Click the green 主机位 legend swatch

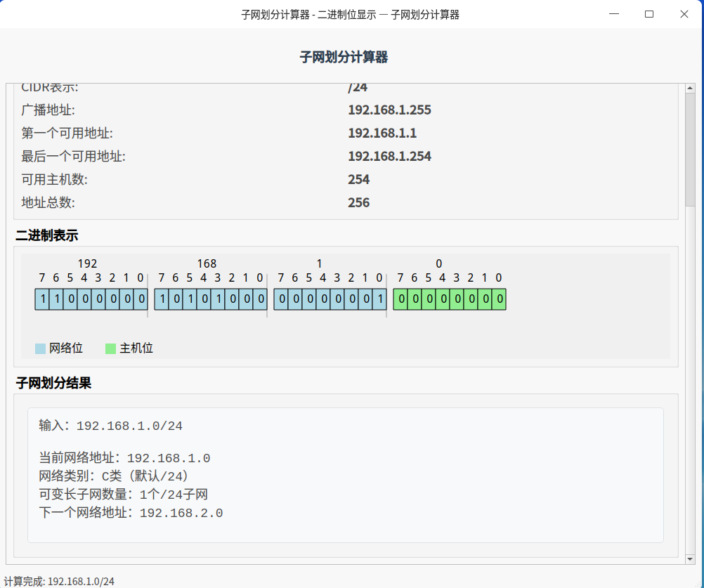(110, 348)
